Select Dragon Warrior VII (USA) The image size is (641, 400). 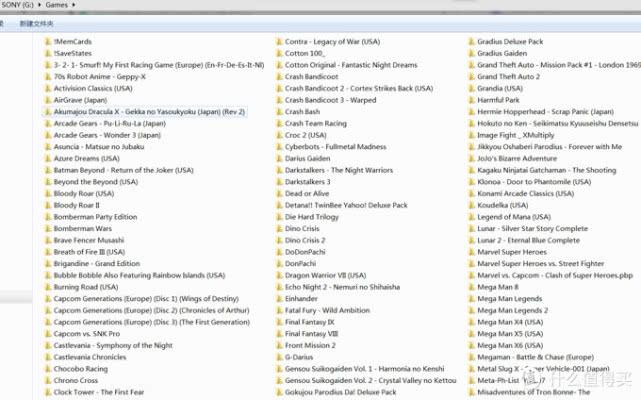[x=325, y=276]
